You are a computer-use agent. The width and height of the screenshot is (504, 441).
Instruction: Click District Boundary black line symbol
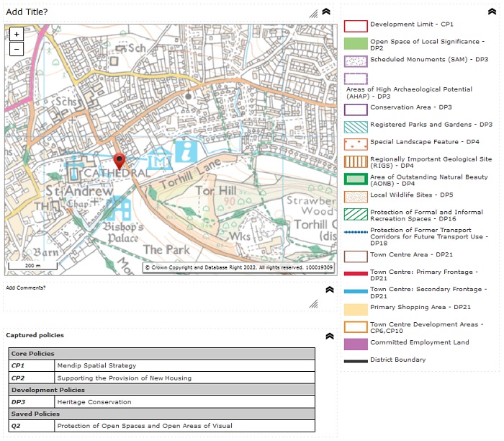click(x=356, y=361)
